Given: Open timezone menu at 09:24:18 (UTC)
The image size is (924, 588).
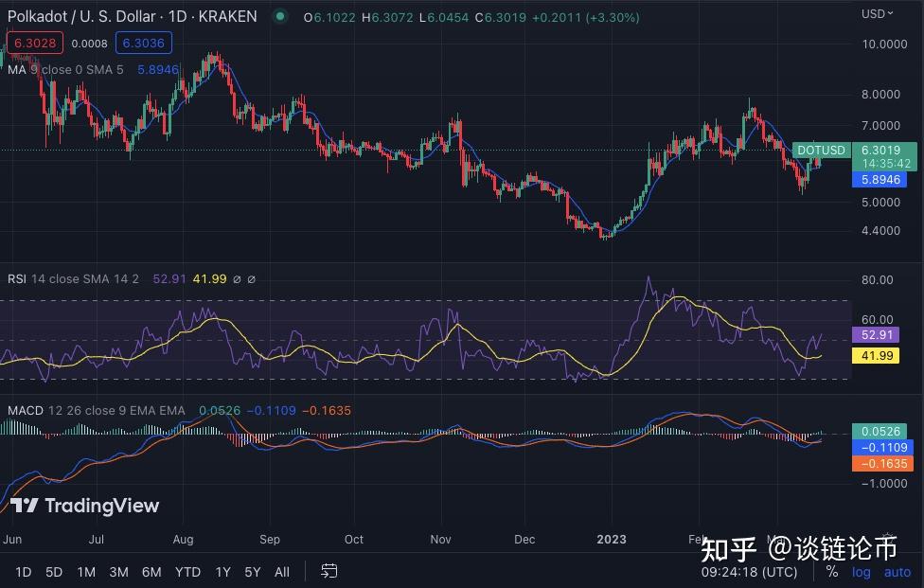Looking at the screenshot, I should point(749,572).
